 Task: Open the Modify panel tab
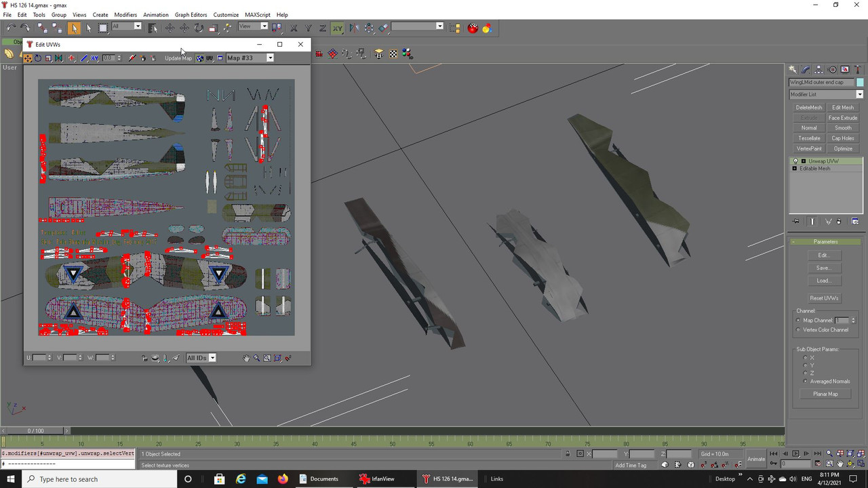(x=806, y=69)
